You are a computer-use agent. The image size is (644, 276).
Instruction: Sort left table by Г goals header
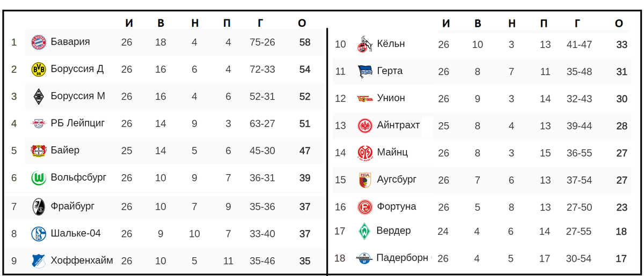261,23
